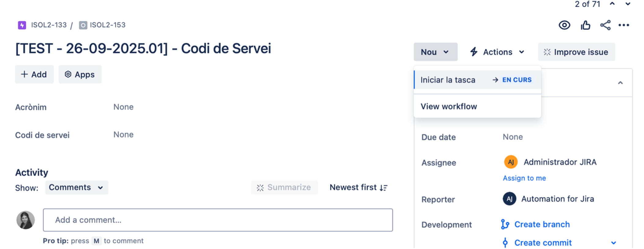
Task: Go to next issue with down arrow
Action: [628, 4]
